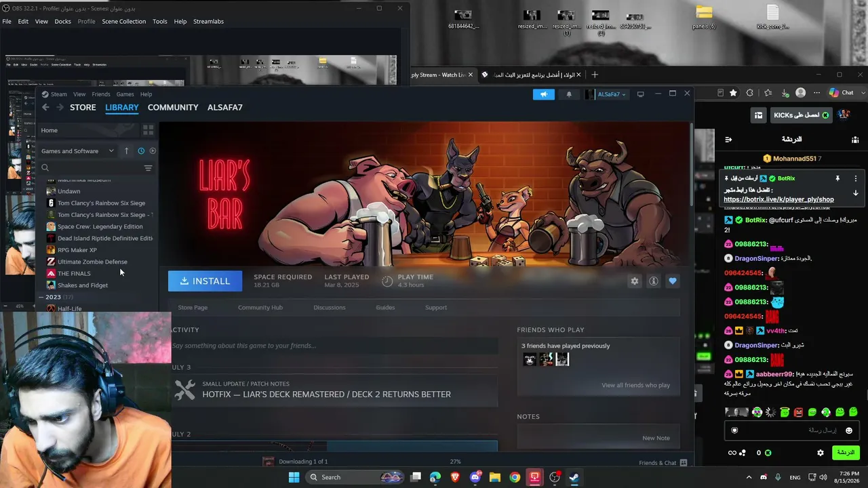Open botrix.live shop link in chat

pos(778,200)
